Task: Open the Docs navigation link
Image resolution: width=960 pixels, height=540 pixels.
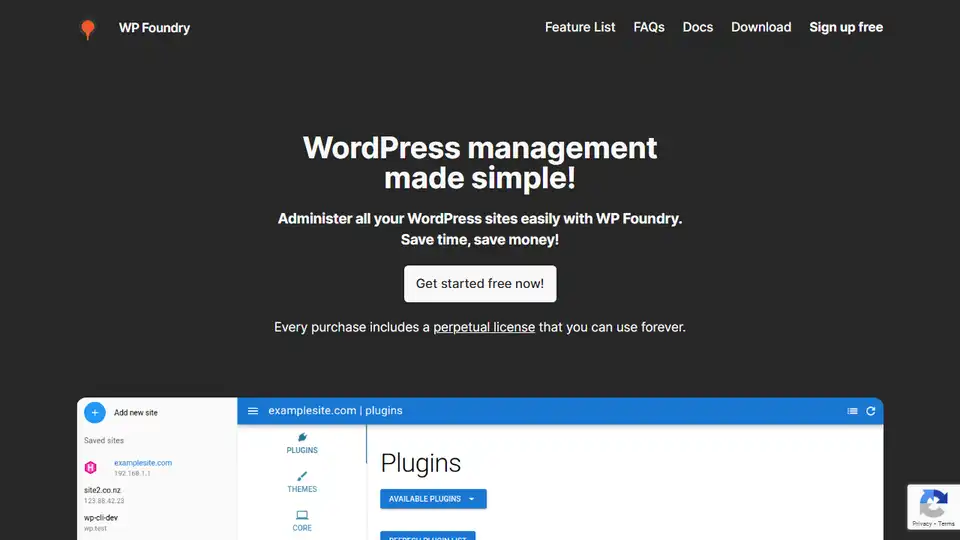Action: coord(697,27)
